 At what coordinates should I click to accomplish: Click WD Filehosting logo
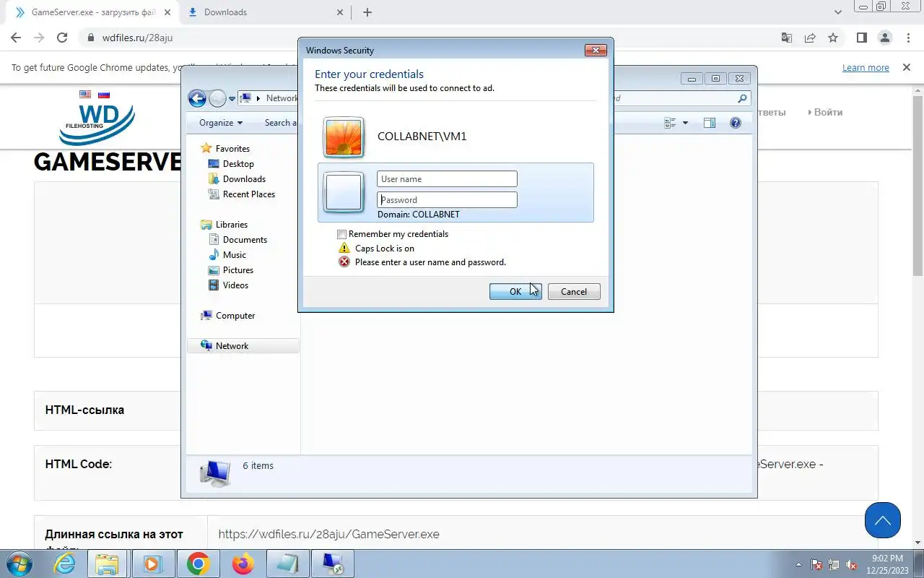click(x=97, y=124)
